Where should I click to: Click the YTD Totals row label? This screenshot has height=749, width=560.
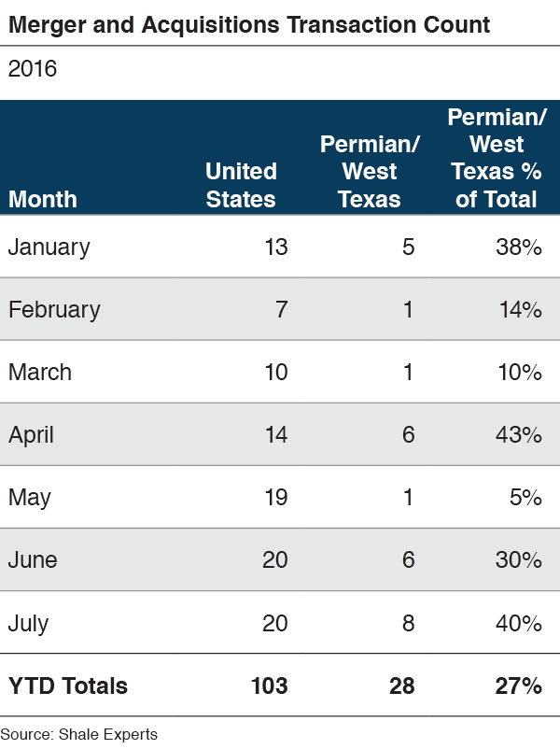coord(68,685)
